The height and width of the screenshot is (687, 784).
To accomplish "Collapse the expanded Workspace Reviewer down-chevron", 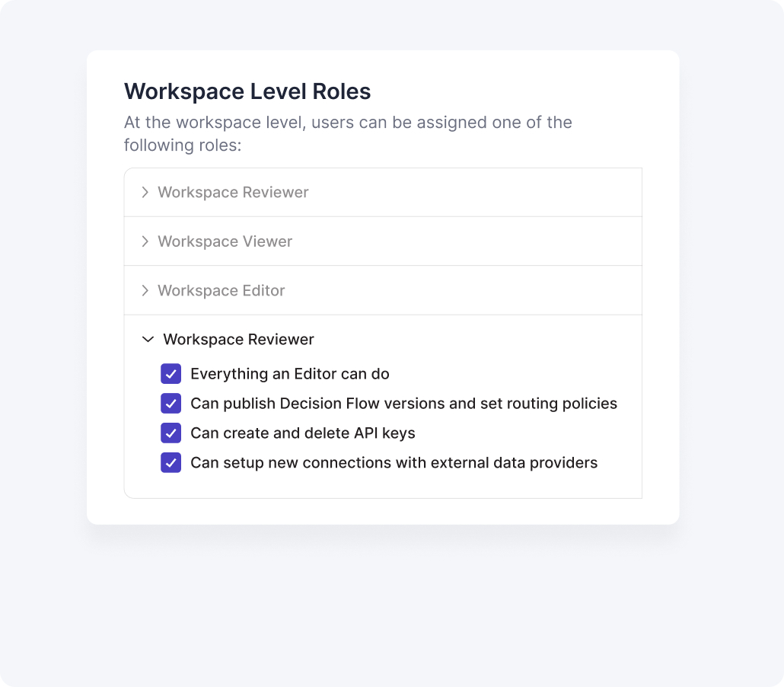I will point(148,340).
